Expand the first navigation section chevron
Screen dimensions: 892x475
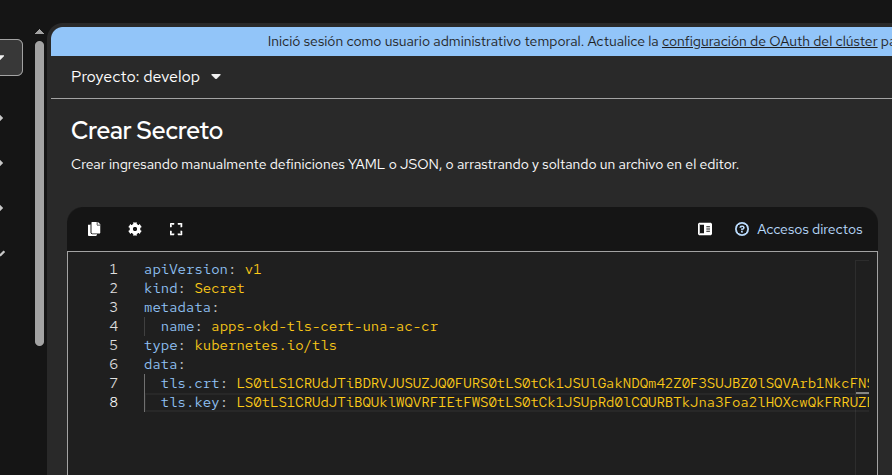(x=3, y=118)
